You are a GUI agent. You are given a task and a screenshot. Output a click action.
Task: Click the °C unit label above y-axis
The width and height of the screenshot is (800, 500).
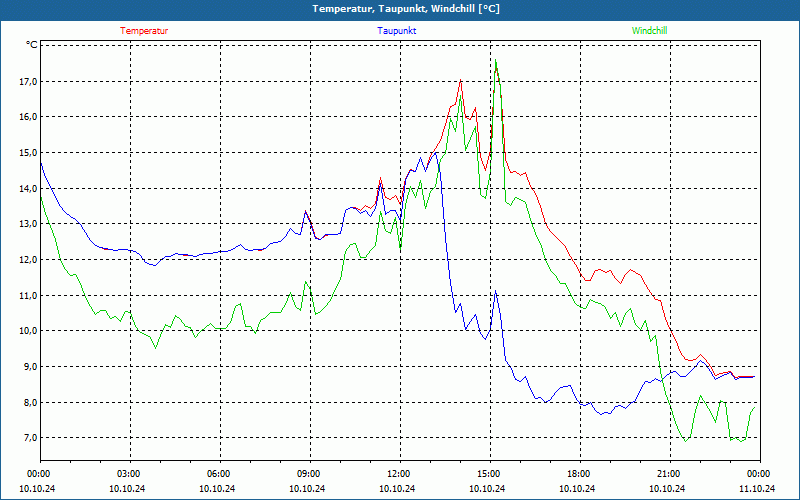click(32, 45)
